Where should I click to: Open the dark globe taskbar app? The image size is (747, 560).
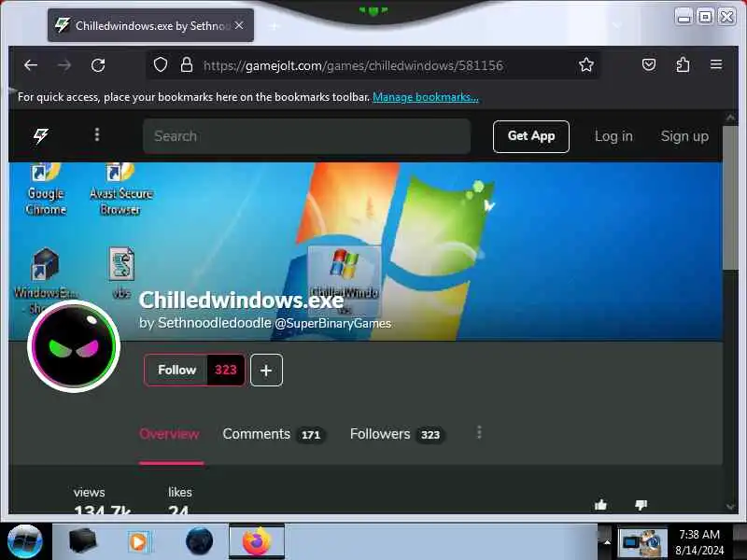point(199,541)
